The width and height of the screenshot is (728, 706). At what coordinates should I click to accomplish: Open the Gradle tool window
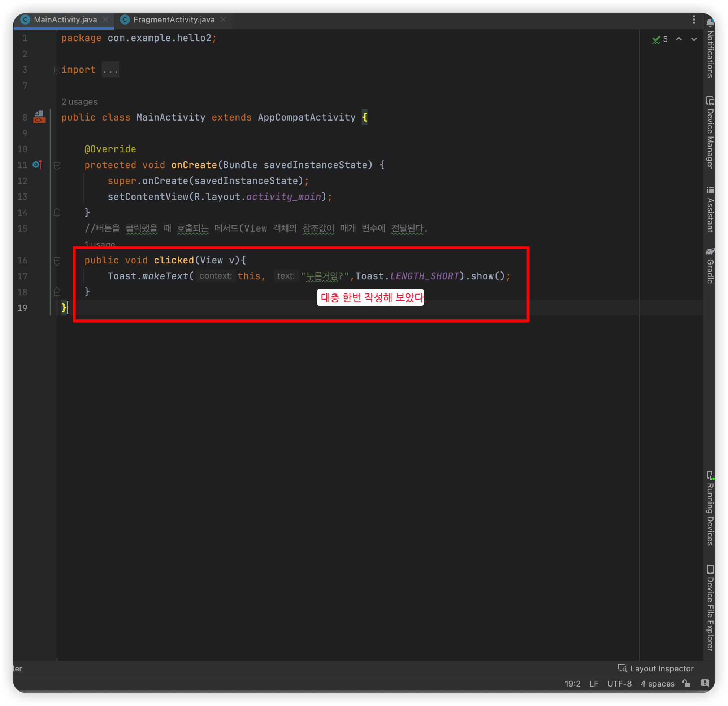click(710, 266)
